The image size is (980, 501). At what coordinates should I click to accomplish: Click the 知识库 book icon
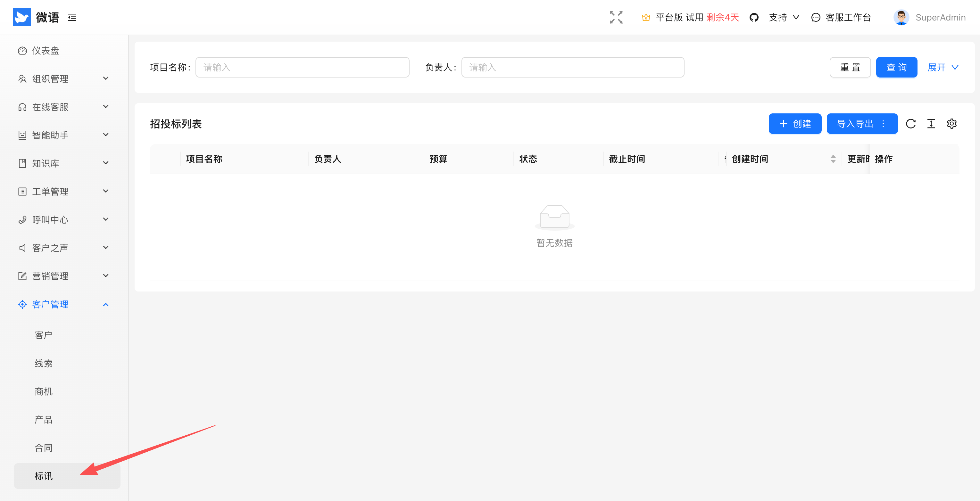(x=22, y=163)
